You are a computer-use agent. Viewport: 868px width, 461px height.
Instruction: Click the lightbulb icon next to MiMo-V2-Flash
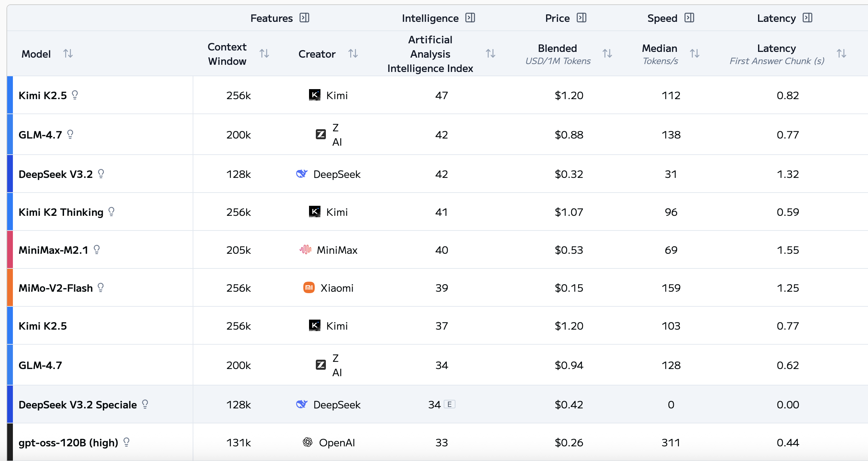tap(101, 287)
